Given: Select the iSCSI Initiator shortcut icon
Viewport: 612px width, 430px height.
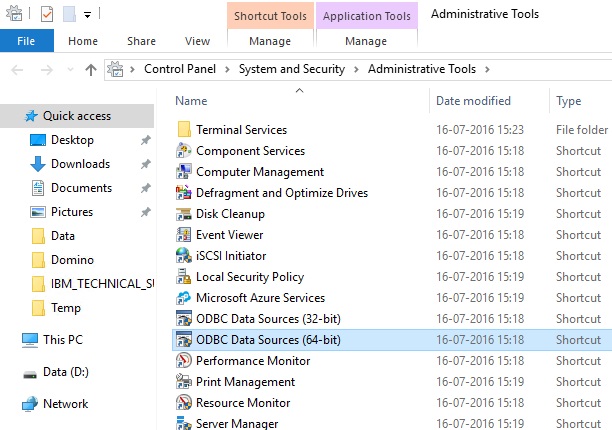Looking at the screenshot, I should [x=184, y=256].
